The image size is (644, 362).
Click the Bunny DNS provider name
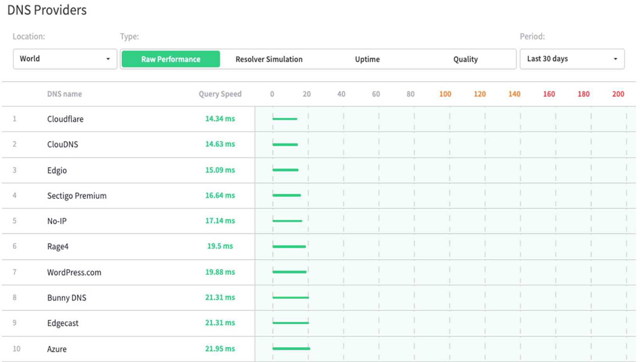click(66, 297)
